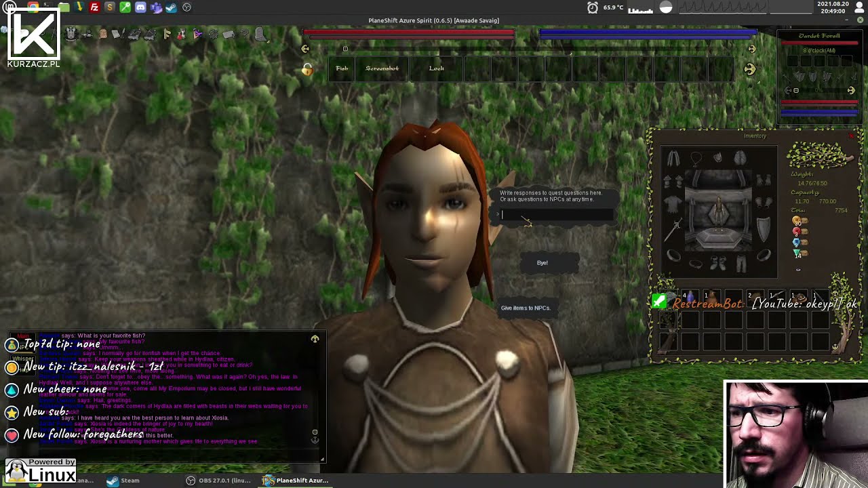The image size is (868, 488).
Task: Select the right ring slot
Action: coord(764,255)
